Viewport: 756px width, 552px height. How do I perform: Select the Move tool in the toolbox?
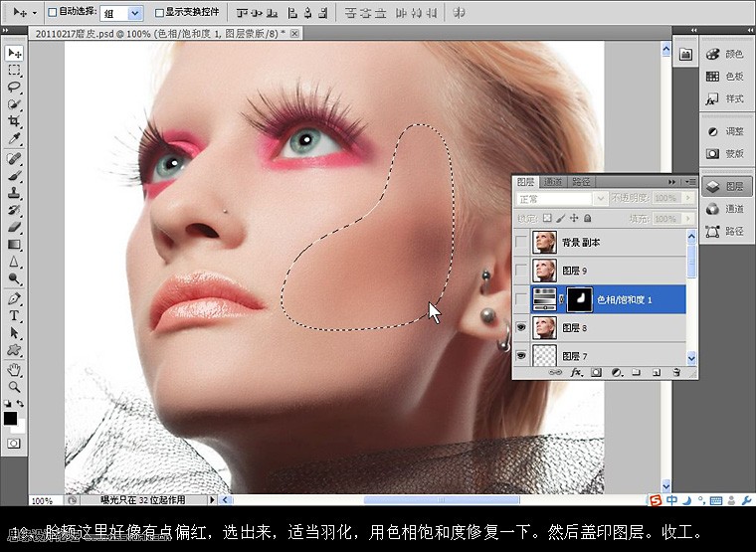click(x=14, y=53)
